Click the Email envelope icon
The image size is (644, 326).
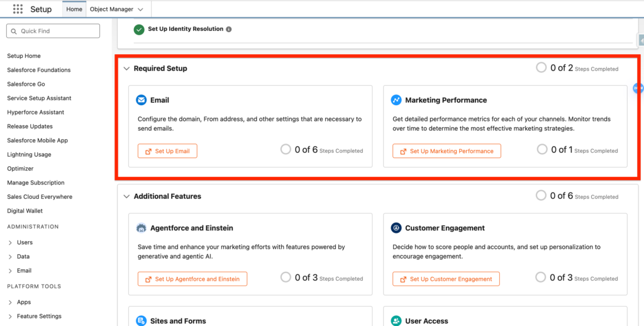coord(142,100)
